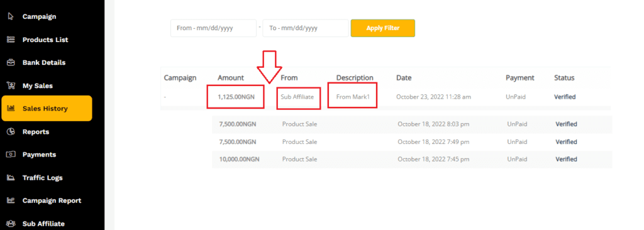The width and height of the screenshot is (644, 230).
Task: Click the Traffic Logs graph icon
Action: 11,178
